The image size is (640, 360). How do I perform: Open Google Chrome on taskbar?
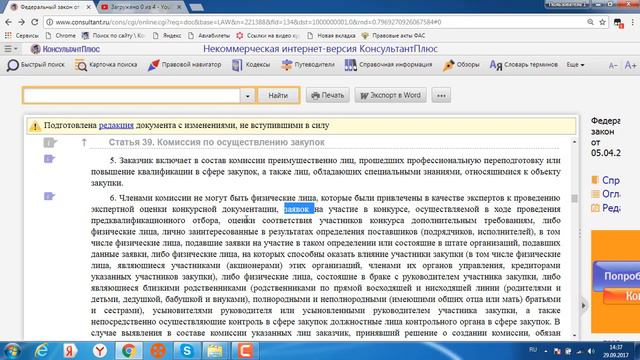[129, 351]
